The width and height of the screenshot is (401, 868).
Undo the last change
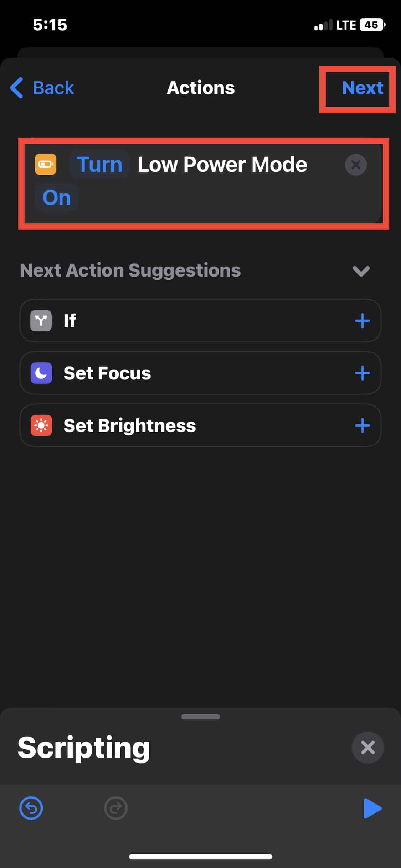tap(31, 808)
